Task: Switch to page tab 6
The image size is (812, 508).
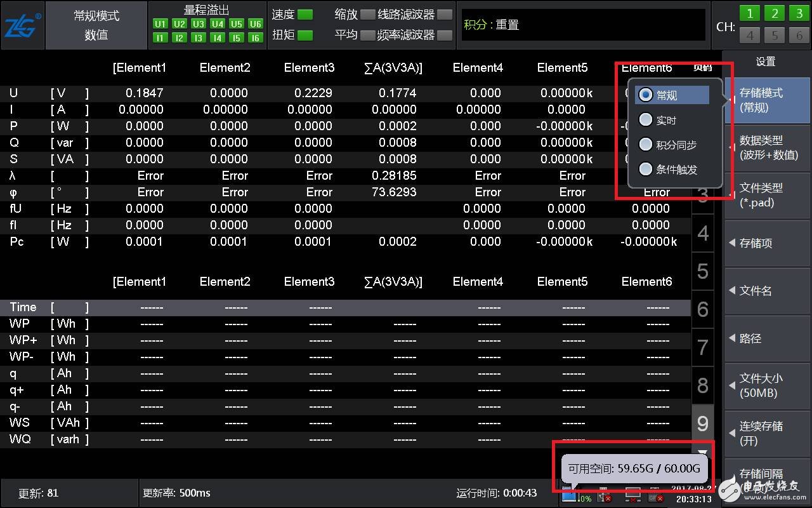Action: point(702,309)
